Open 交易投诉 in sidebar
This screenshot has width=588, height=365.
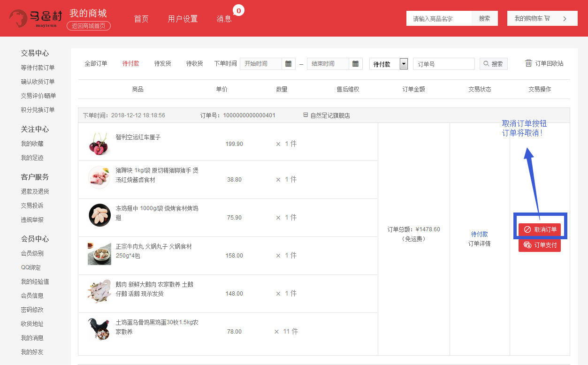click(32, 205)
